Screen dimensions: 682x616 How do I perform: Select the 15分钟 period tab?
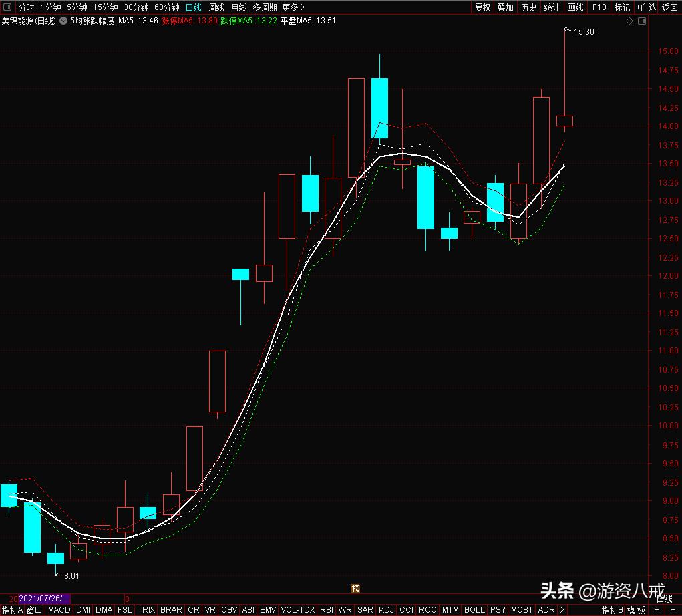pyautogui.click(x=106, y=7)
